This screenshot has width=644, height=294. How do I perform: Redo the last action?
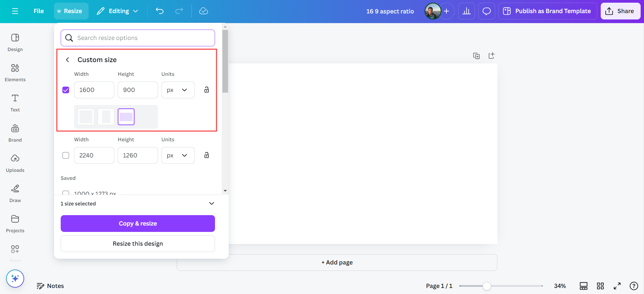179,11
